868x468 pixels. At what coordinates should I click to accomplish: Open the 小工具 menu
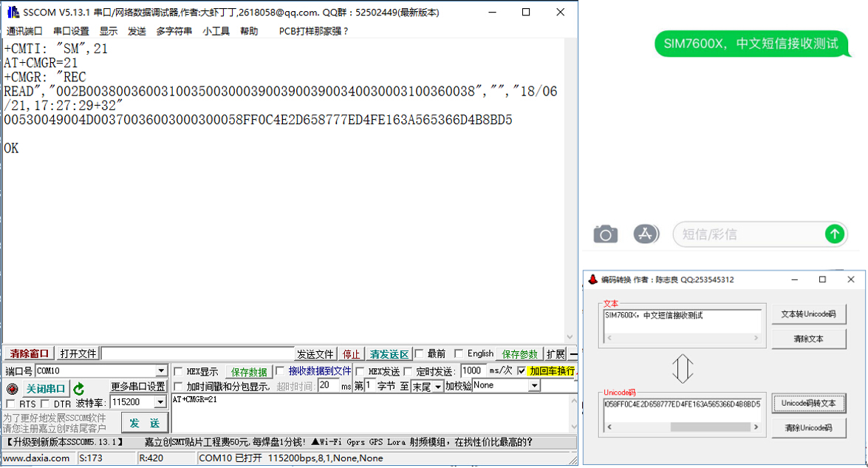pyautogui.click(x=216, y=31)
